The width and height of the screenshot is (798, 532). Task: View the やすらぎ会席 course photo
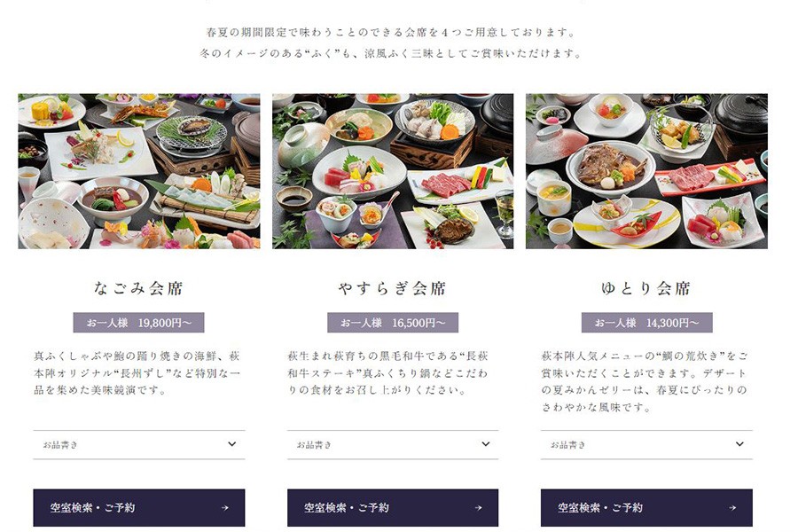point(393,171)
